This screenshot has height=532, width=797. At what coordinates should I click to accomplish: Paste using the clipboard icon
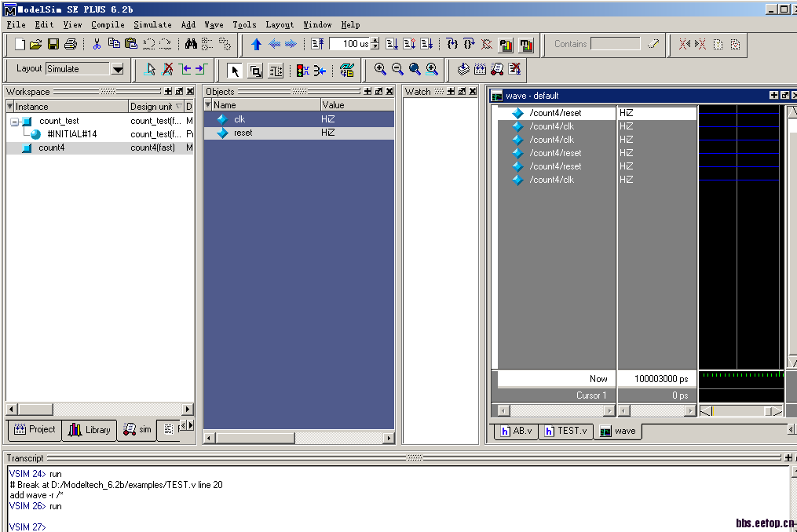click(131, 44)
